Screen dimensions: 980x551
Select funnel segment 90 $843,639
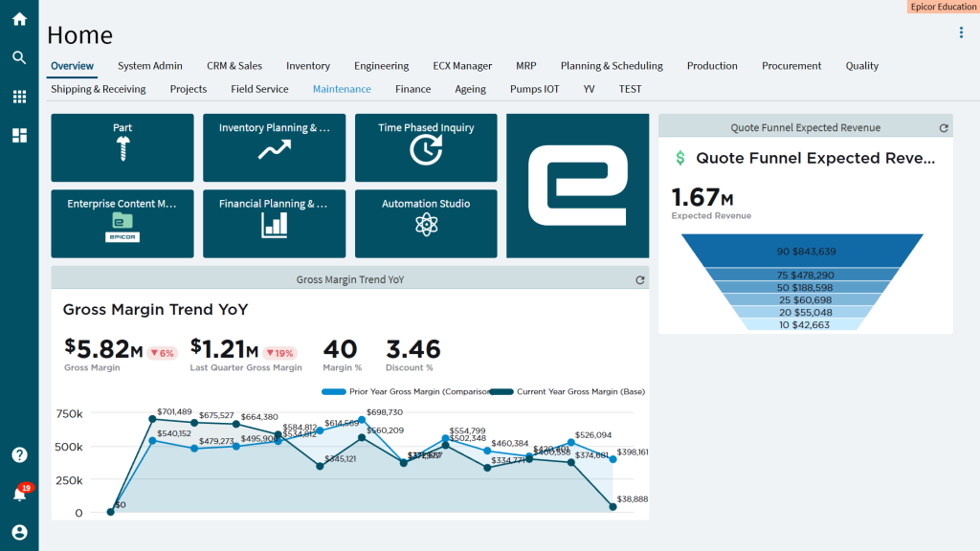[803, 252]
